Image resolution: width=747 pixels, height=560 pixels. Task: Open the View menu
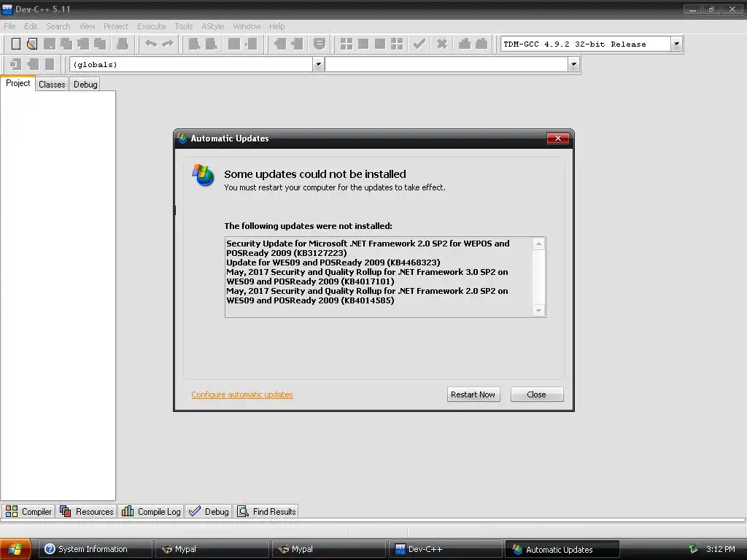(88, 26)
